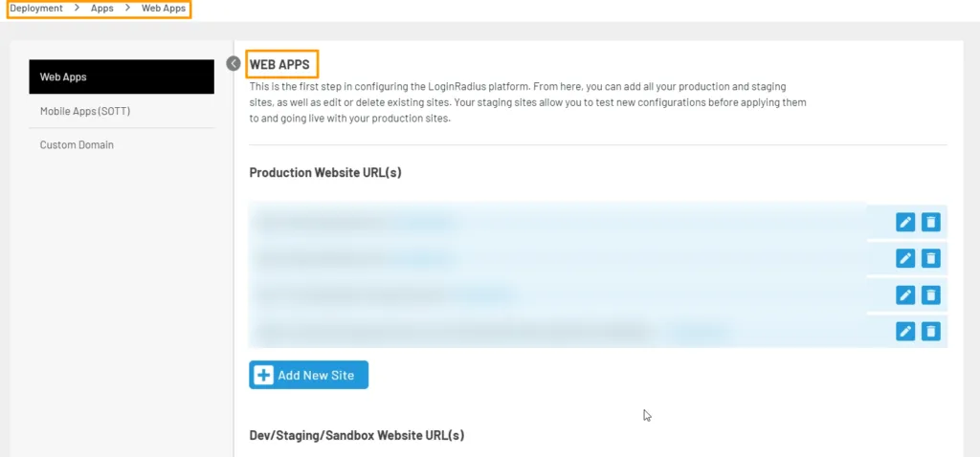Delete the first production website URL

[930, 222]
